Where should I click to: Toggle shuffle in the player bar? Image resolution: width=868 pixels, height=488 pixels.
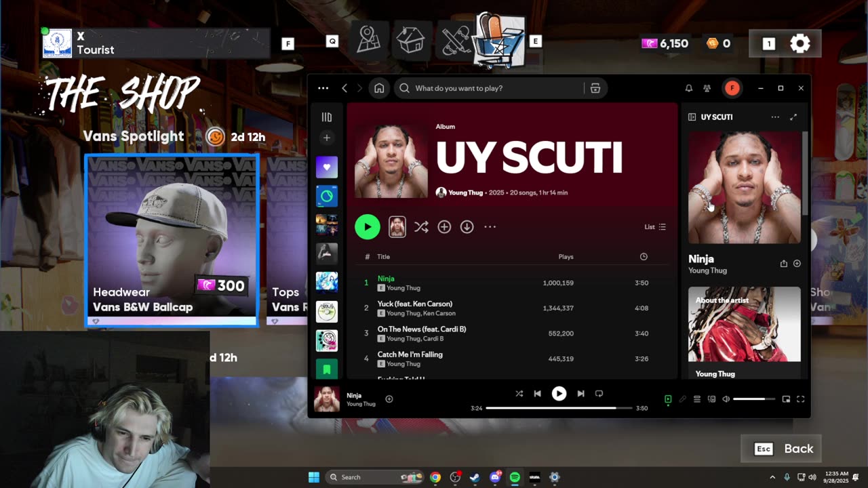(519, 393)
